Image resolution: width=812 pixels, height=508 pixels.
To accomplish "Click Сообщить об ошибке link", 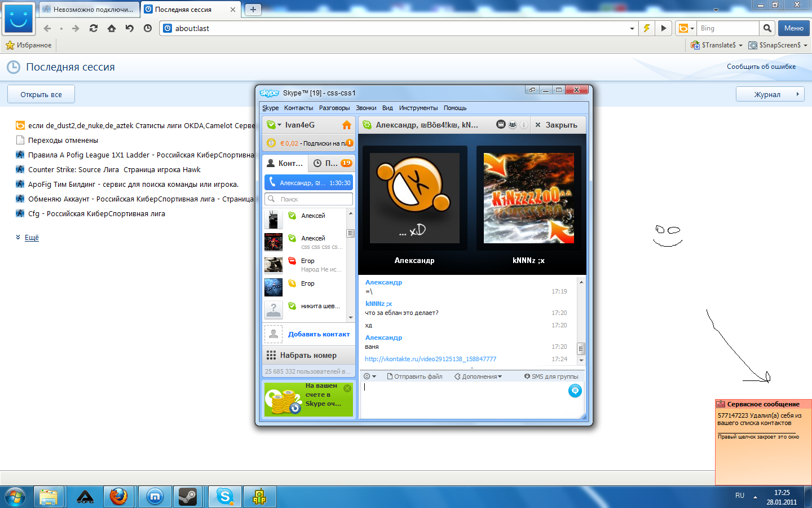I will pyautogui.click(x=761, y=67).
